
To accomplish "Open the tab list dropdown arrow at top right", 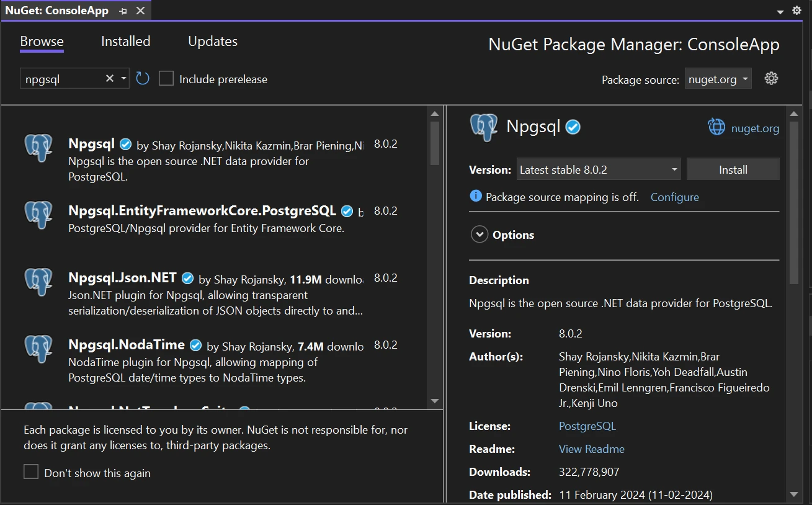I will tap(780, 12).
